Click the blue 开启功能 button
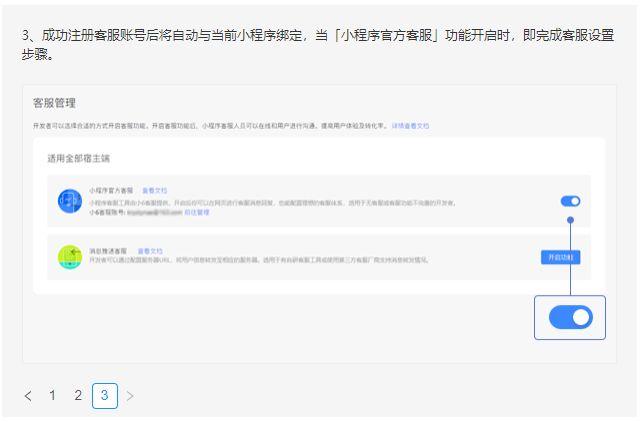This screenshot has height=422, width=642. pyautogui.click(x=561, y=257)
